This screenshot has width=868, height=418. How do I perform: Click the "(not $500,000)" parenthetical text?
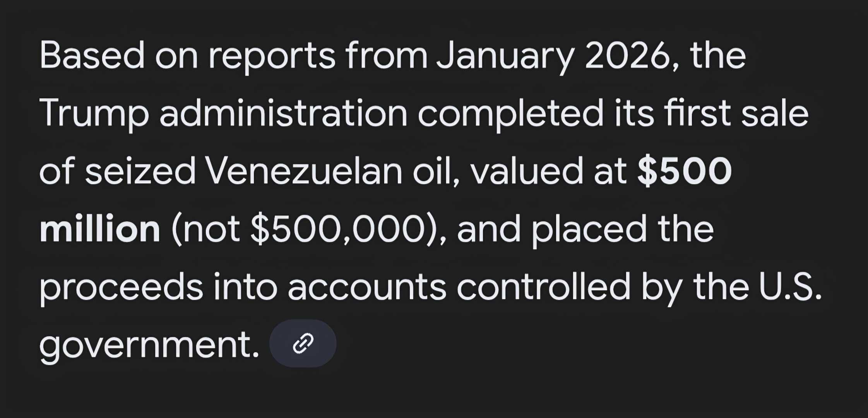(308, 229)
